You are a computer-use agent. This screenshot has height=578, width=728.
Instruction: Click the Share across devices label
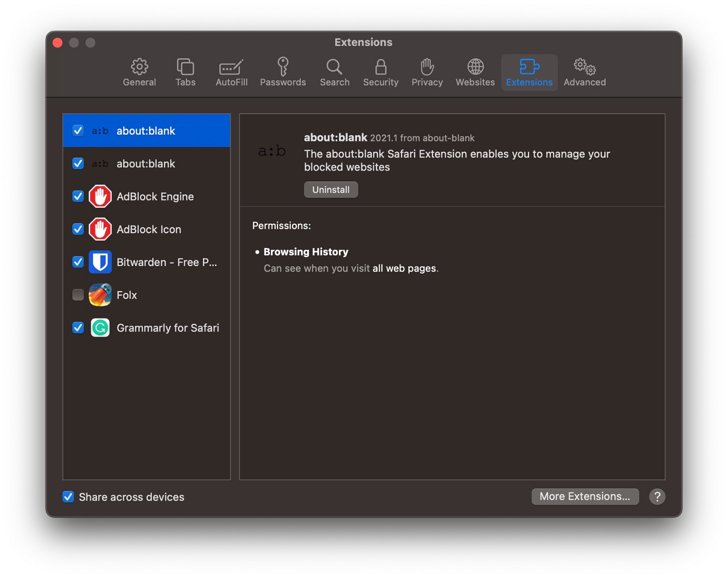pos(131,497)
